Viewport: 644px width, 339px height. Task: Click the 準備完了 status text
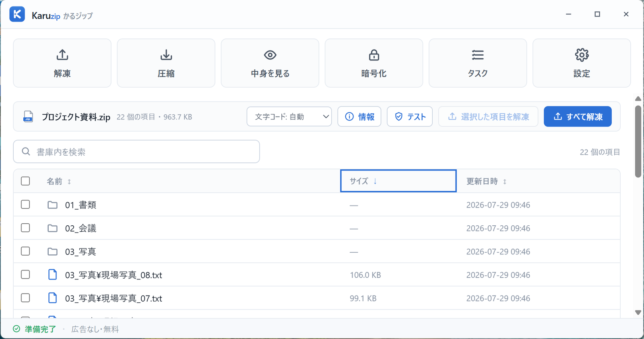[x=40, y=329]
